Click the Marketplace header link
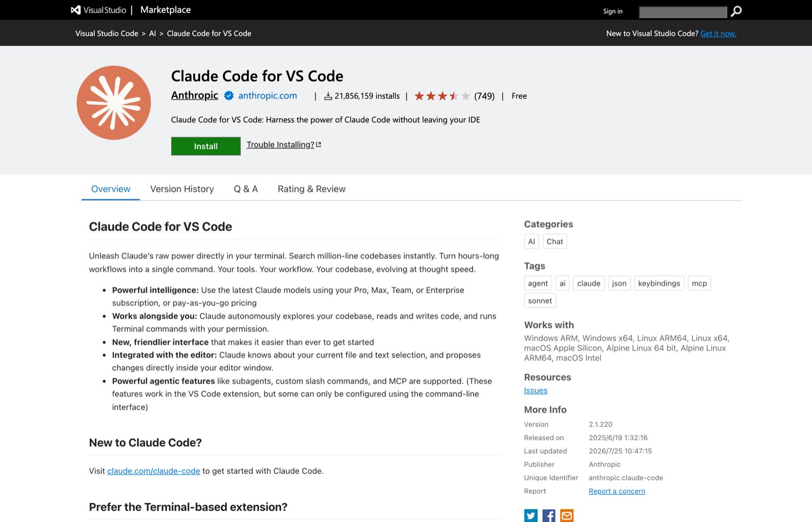Viewport: 812px width, 522px height. point(166,10)
